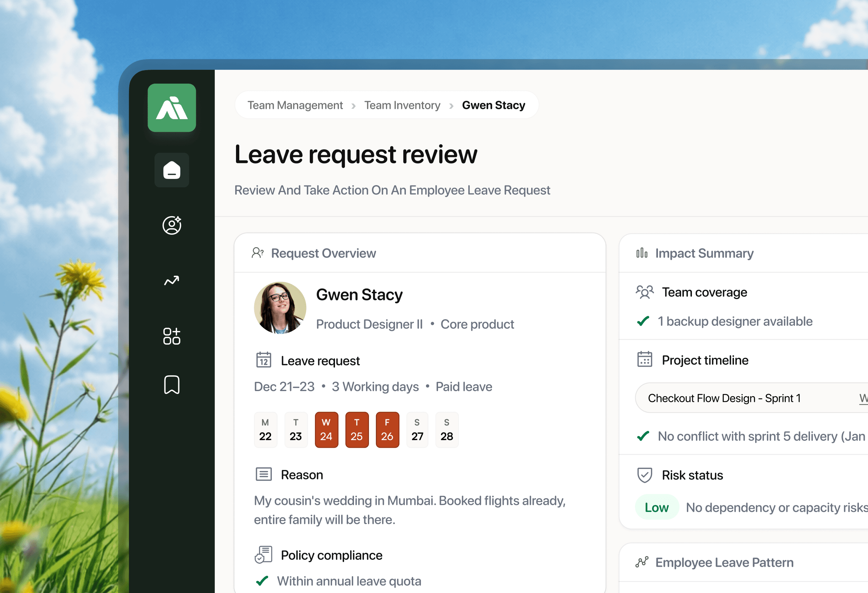Select Wednesday 24 day tile
Screen dimensions: 868x593
(x=326, y=429)
